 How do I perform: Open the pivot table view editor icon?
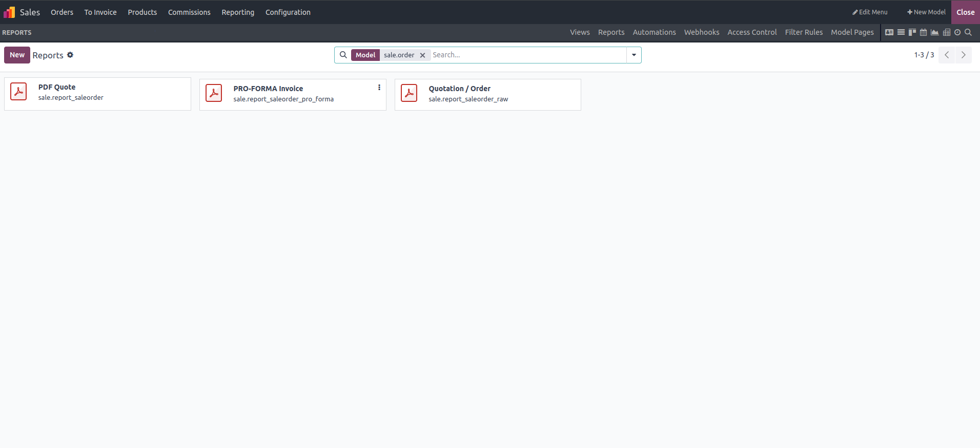pos(947,32)
